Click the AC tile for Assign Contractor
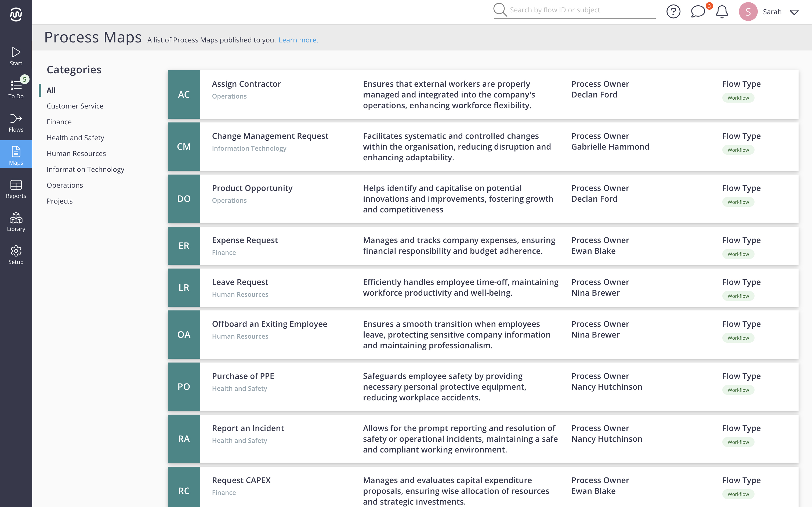 point(184,95)
